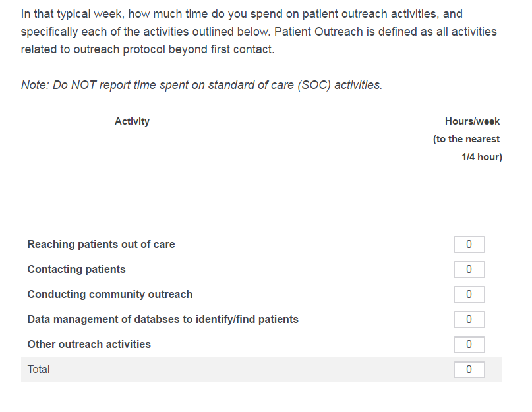Click the underlined word NOT in note
Screen dimensions: 532x412
click(x=84, y=85)
